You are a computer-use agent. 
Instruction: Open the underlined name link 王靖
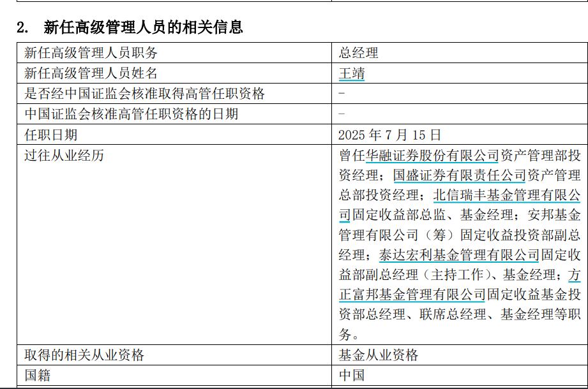[x=352, y=73]
